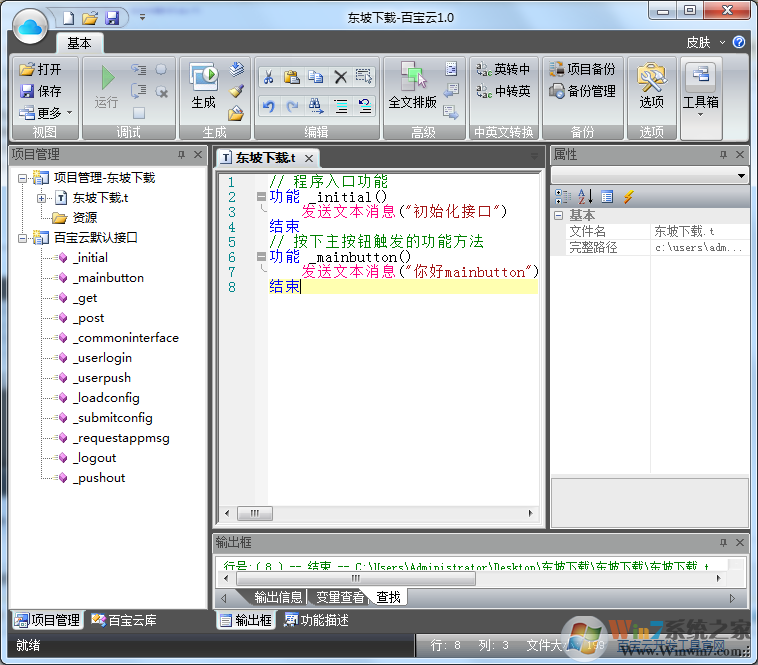This screenshot has height=665, width=758.
Task: Click the Cut scissors icon in 编辑 group
Action: point(268,77)
